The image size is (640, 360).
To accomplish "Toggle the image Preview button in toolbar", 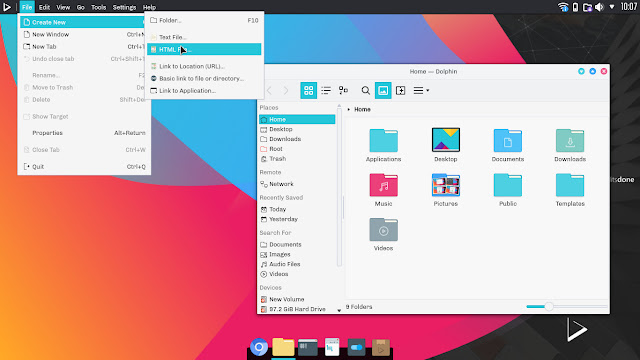I will coord(383,90).
